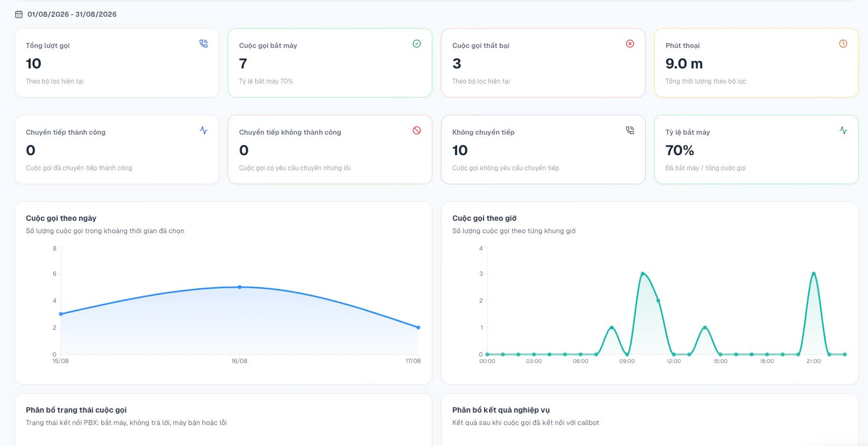This screenshot has height=446, width=868.
Task: Click 'Kết quả sau khi cuộc gọi đã kết nối với callbot'
Action: (526, 423)
